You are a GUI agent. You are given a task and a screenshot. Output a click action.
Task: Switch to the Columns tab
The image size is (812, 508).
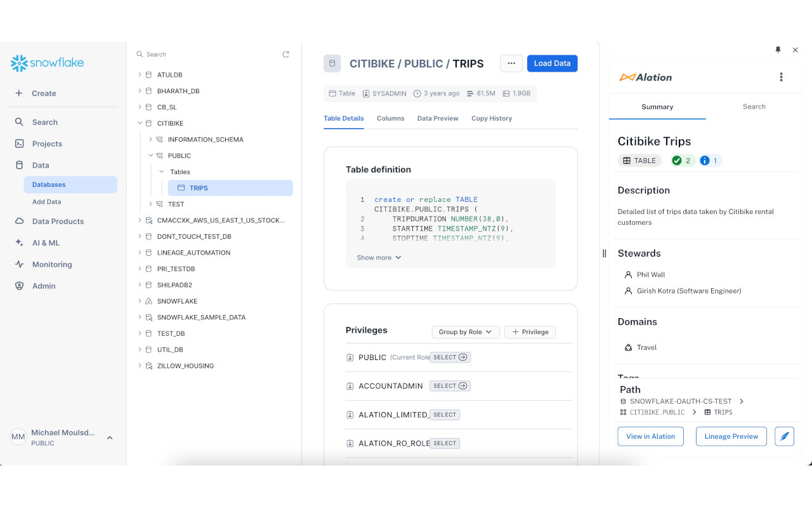pos(390,118)
